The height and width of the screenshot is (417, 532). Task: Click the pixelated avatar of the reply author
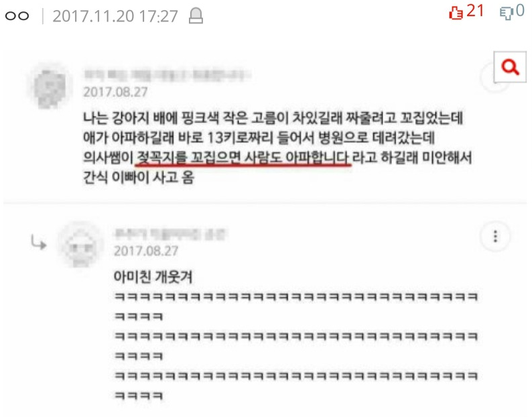[x=80, y=245]
